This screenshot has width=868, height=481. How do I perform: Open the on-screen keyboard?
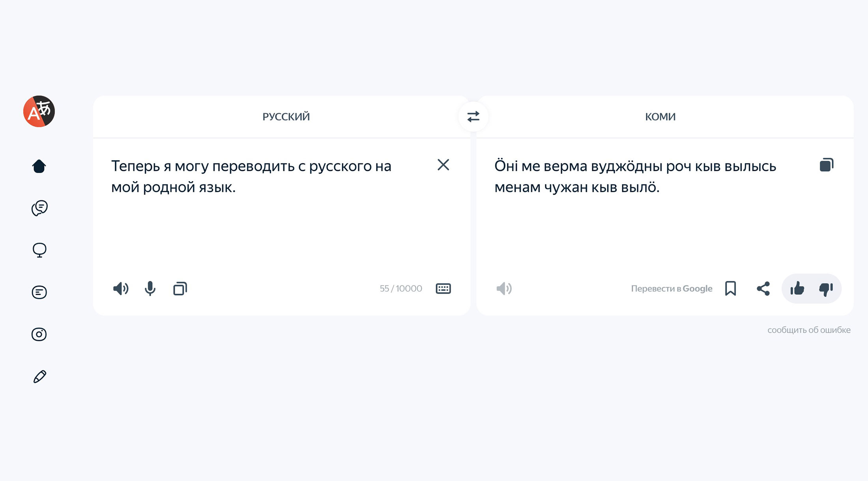click(x=443, y=288)
